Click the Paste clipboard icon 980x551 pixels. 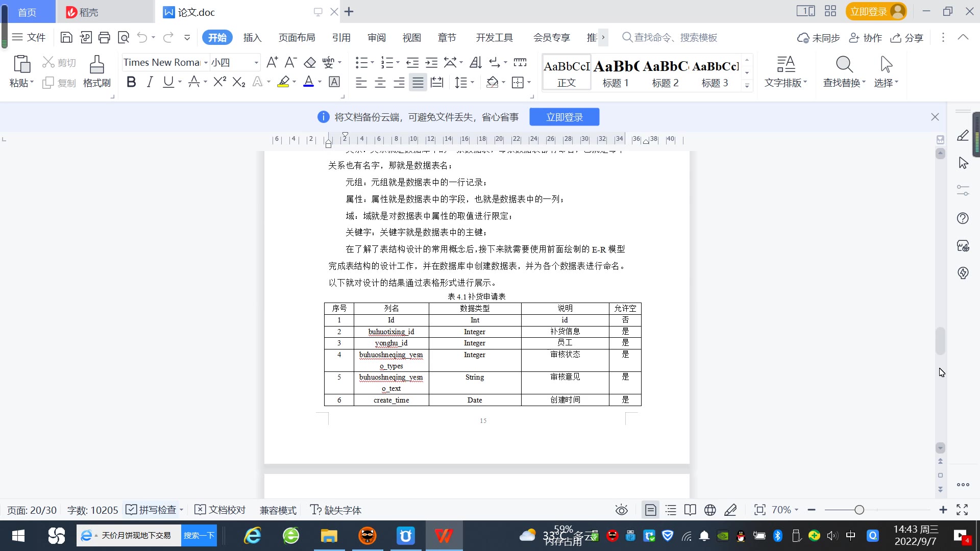click(x=21, y=65)
